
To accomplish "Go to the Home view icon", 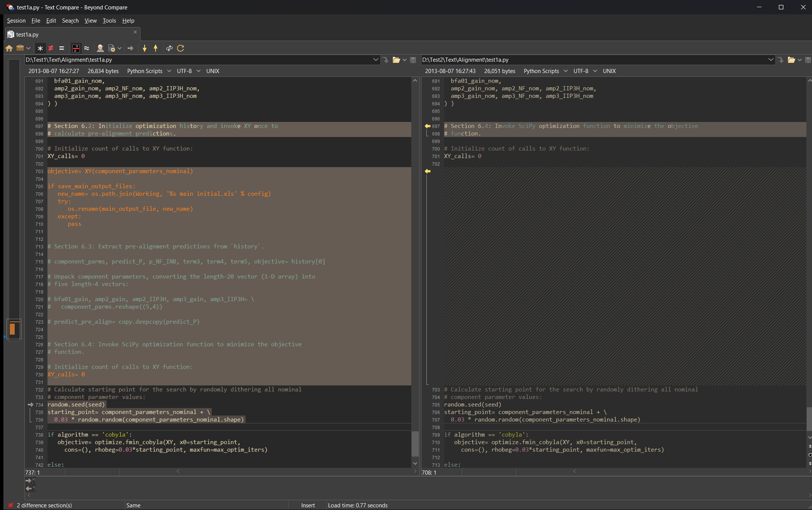I will pyautogui.click(x=9, y=48).
